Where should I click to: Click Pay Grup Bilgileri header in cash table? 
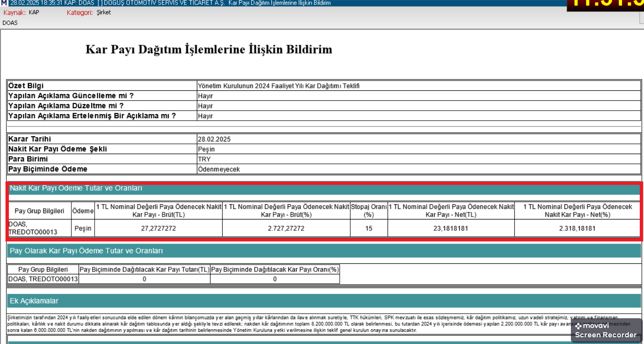[x=39, y=211]
